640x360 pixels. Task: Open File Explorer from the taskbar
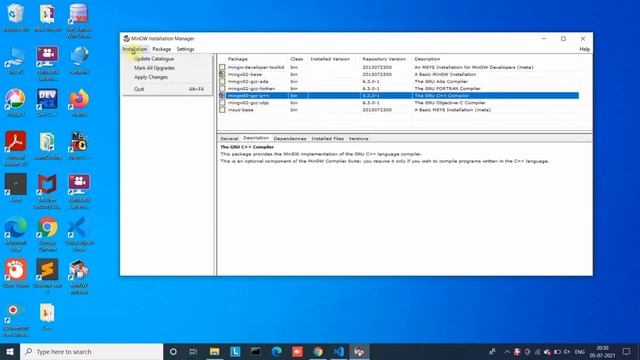(215, 351)
